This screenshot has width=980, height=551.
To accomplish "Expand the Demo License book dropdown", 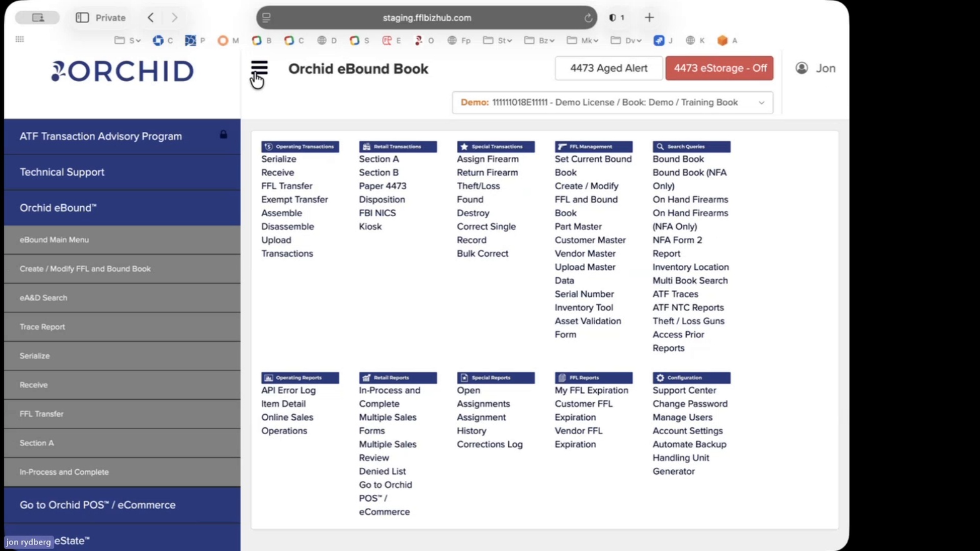I will point(612,102).
